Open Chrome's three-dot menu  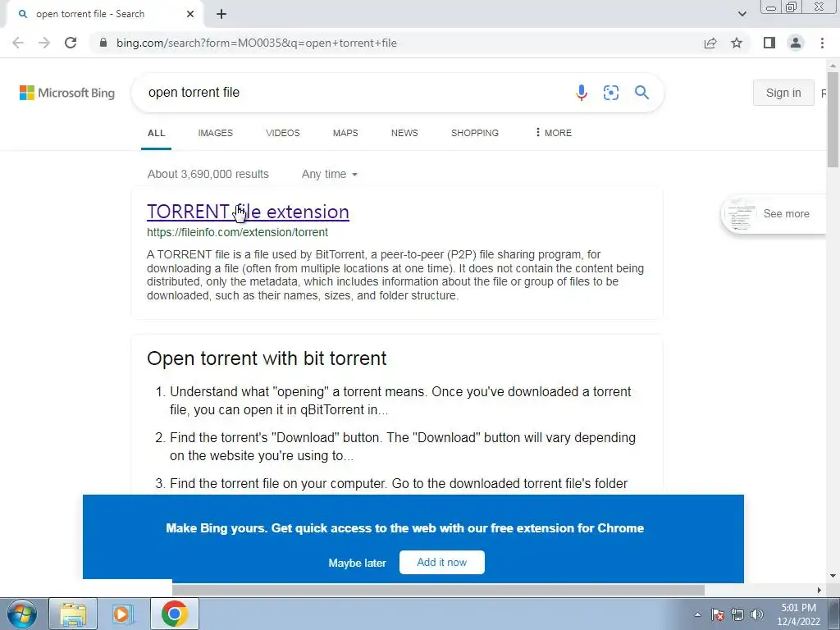(x=822, y=43)
